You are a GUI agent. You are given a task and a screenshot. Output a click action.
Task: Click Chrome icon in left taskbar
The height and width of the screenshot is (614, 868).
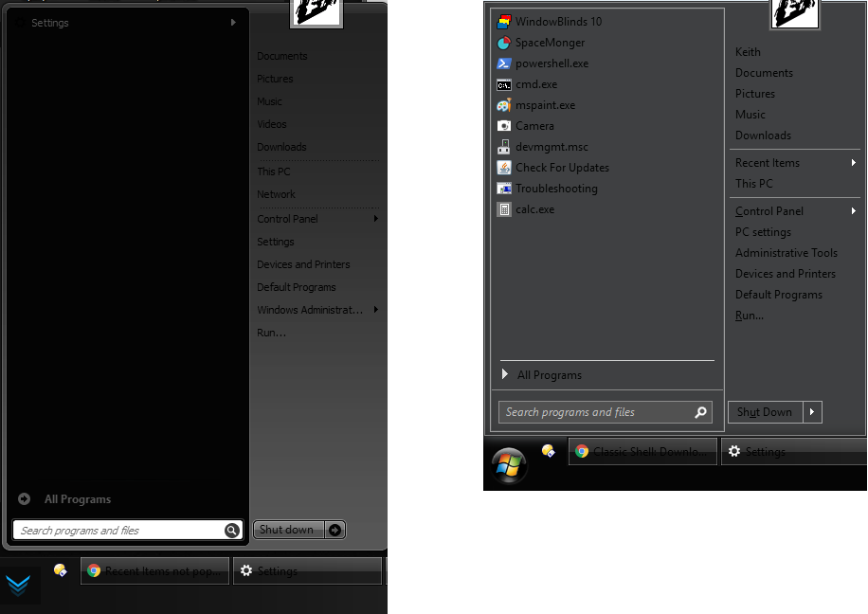click(x=94, y=570)
